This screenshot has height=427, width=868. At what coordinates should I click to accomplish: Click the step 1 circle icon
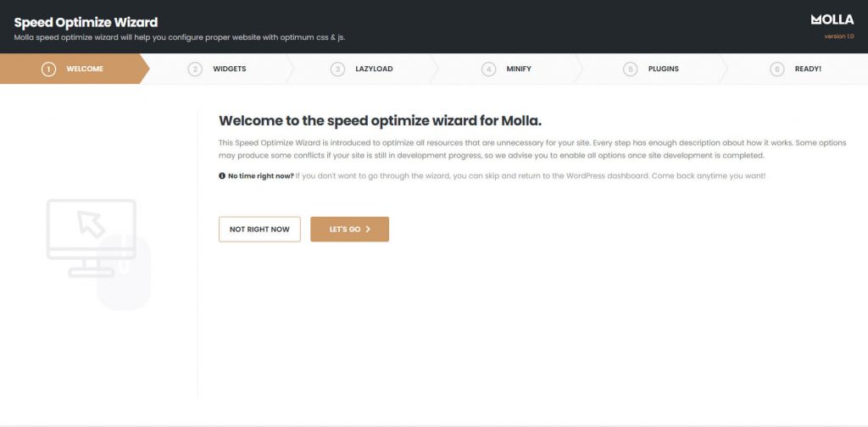(x=48, y=69)
